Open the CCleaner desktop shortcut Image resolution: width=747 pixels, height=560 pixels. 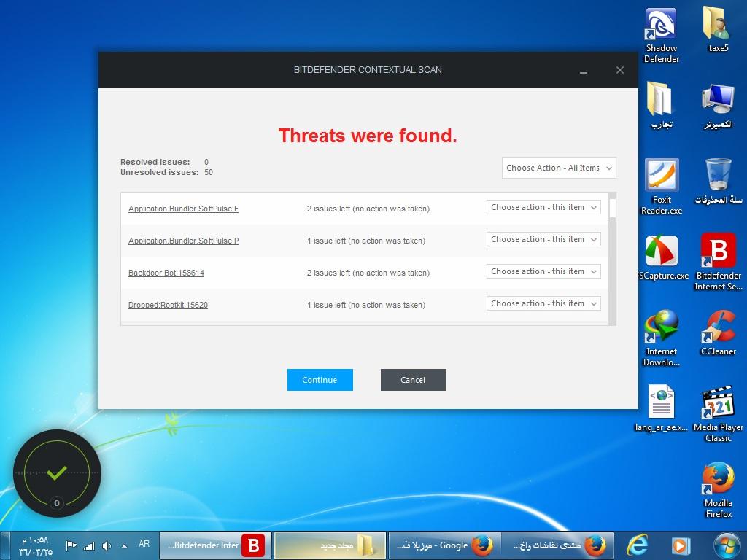pos(718,333)
